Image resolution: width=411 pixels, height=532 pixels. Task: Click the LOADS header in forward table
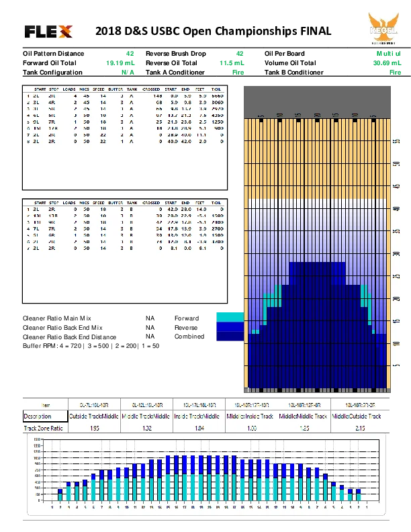coord(69,89)
